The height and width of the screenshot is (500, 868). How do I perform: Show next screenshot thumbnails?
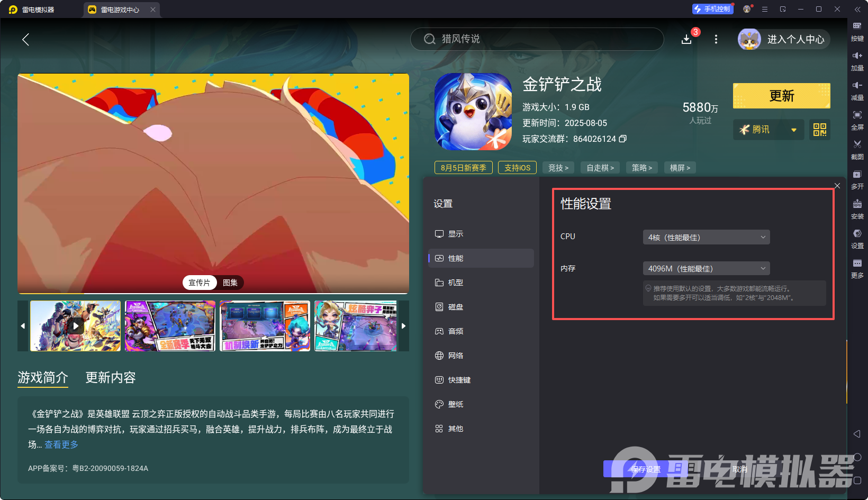tap(404, 326)
